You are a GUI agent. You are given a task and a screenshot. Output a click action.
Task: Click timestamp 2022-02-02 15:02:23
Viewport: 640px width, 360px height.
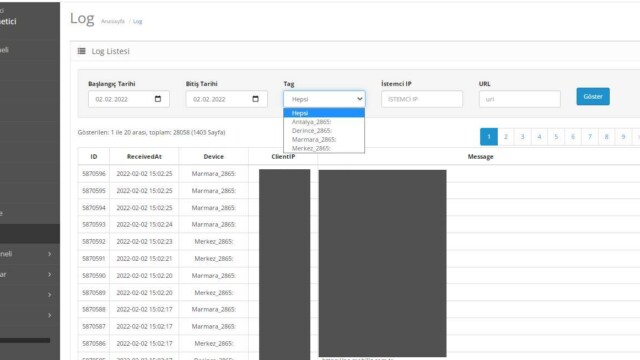[144, 242]
